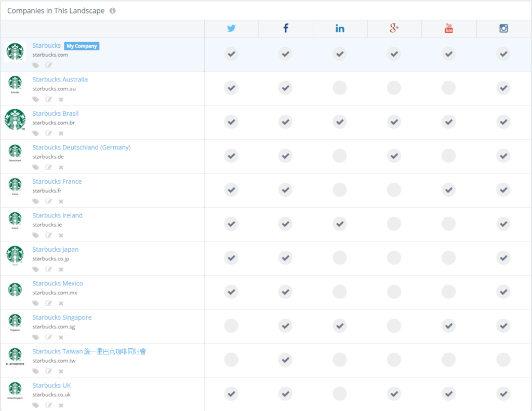
Task: Open the Starbucks Taiwan link
Action: coord(89,351)
